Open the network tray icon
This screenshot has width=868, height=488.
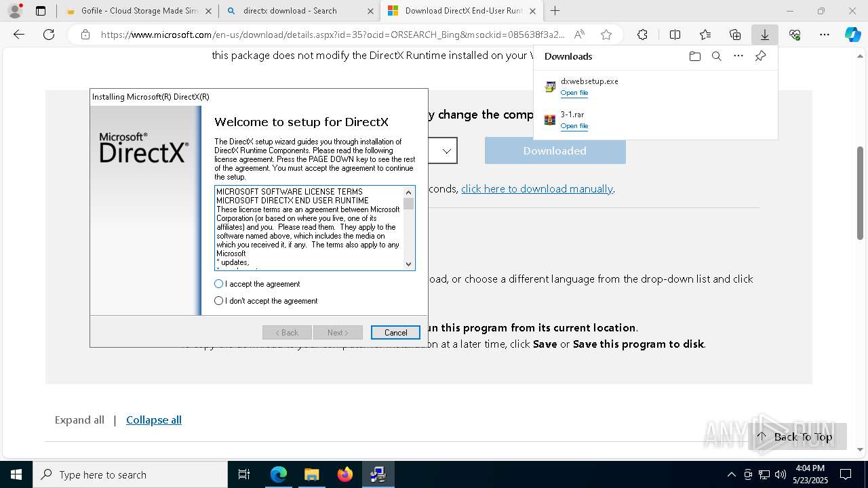point(764,474)
